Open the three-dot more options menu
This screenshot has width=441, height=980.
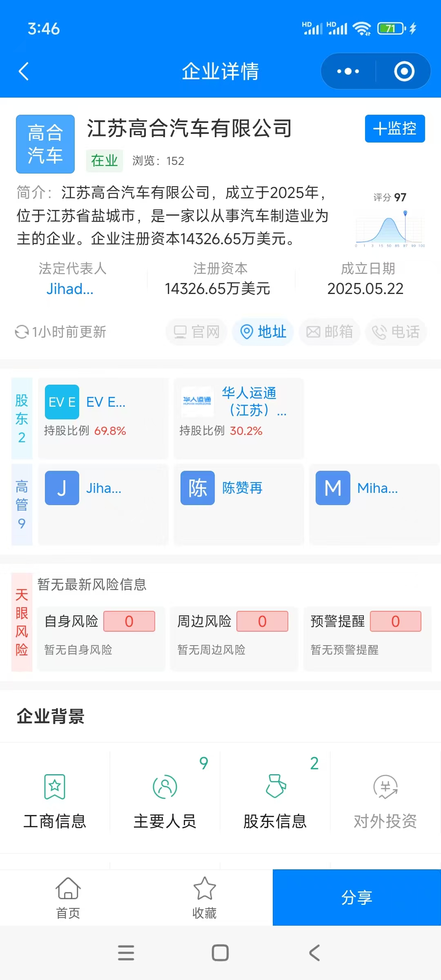348,71
